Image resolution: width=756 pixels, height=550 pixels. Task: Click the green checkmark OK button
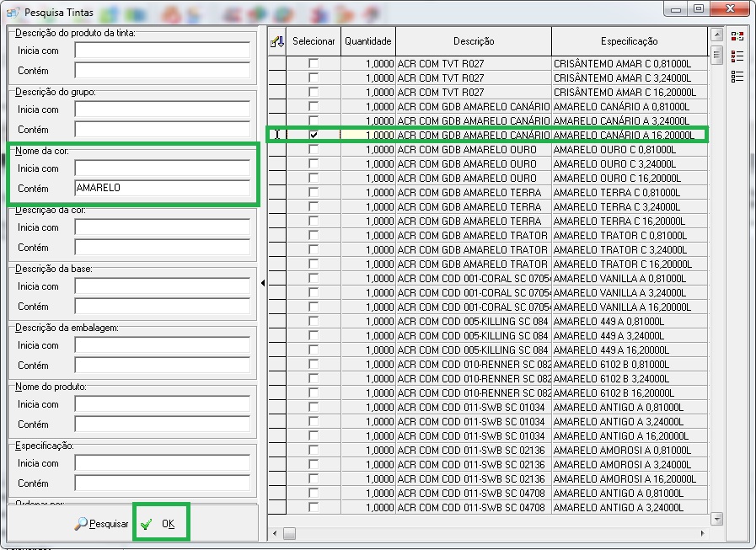point(161,523)
